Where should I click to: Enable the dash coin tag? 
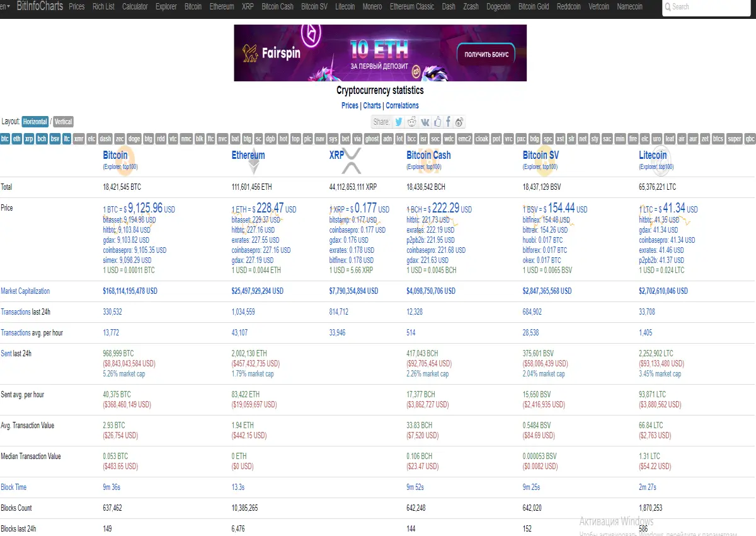pyautogui.click(x=105, y=139)
